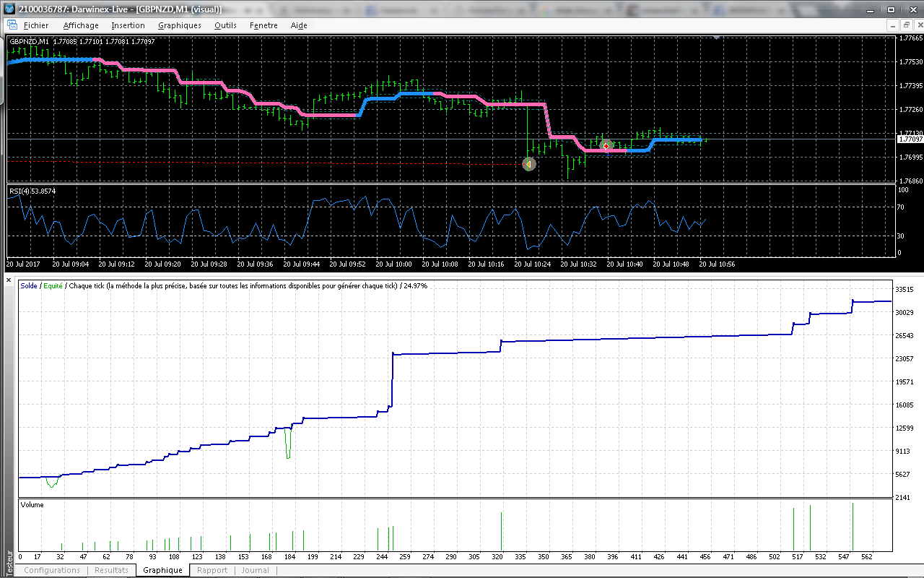Click the circled trade marker on the pink line

click(607, 146)
